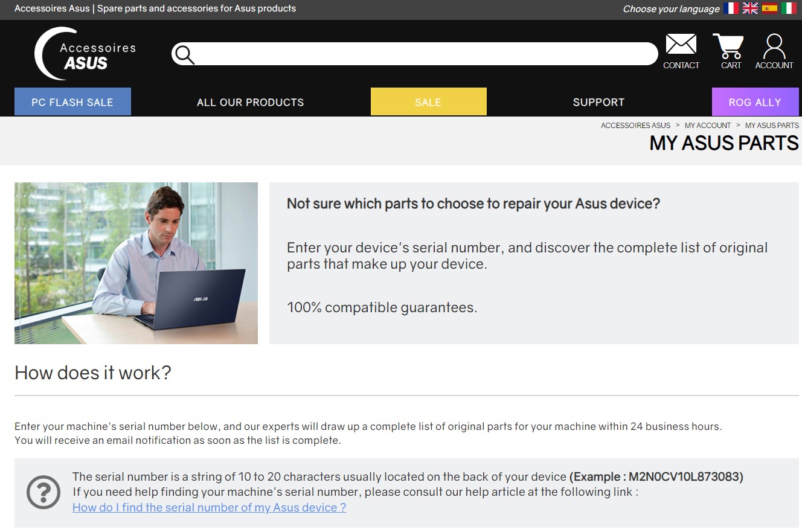Open the SUPPORT menu
The image size is (802, 532).
tap(598, 101)
